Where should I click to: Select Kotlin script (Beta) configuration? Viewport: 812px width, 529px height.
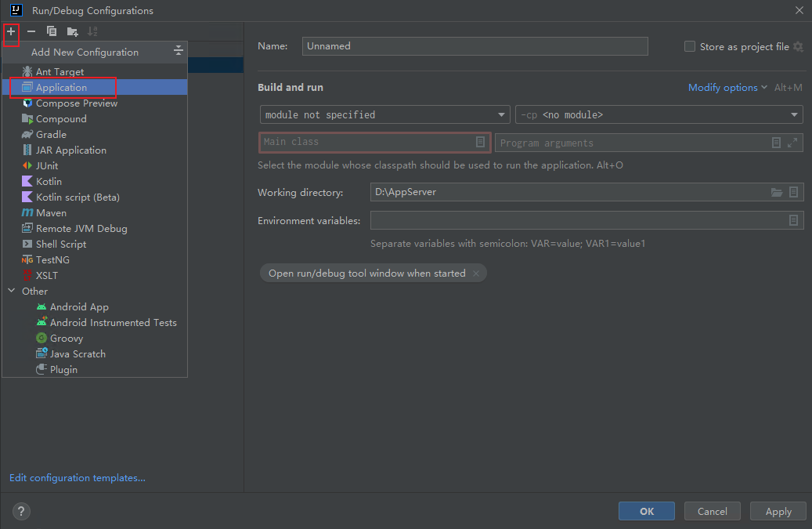(95, 197)
